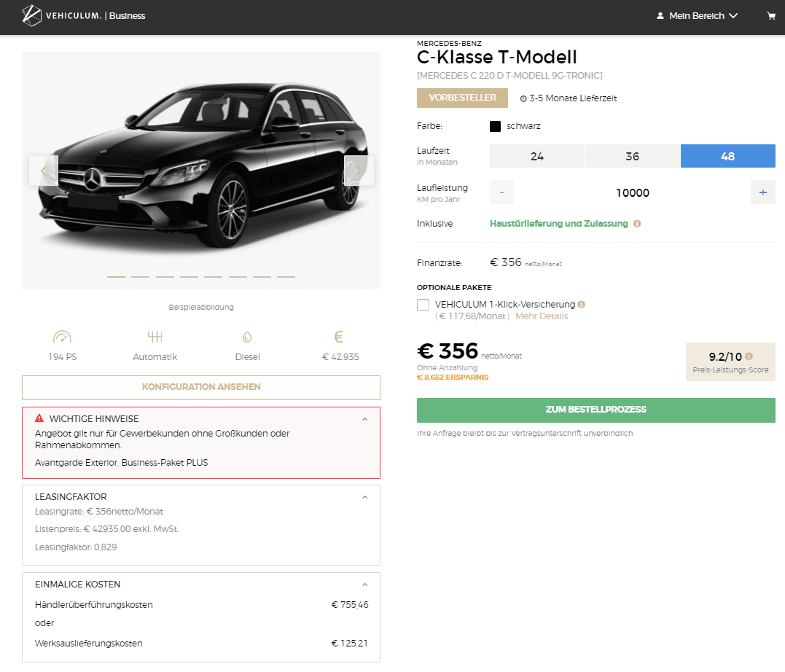
Task: Collapse the Wichtige Hinweise section
Action: point(365,419)
